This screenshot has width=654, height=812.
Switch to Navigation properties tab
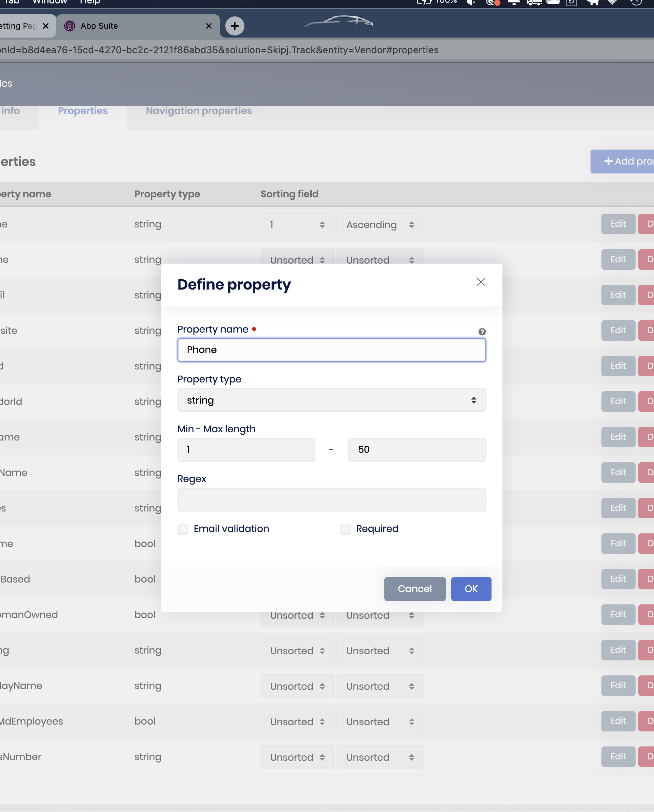(199, 111)
